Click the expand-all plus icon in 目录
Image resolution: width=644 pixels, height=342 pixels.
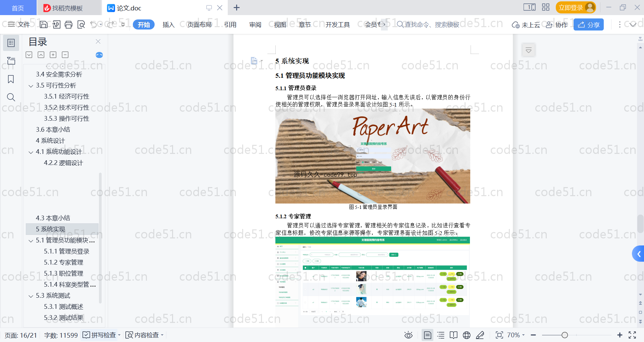[x=53, y=55]
